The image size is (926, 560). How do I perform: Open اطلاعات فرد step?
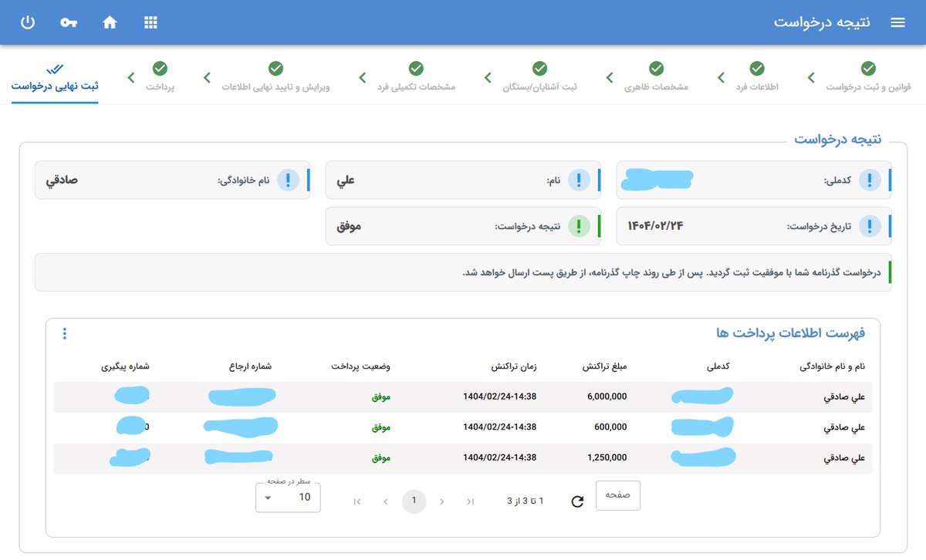(757, 87)
